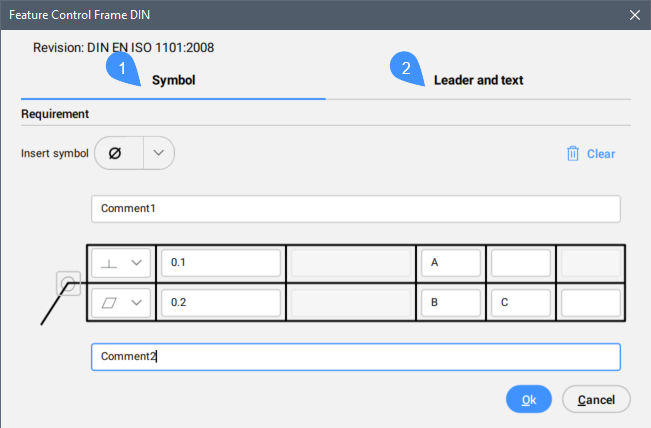Open the perpendicularity symbol dropdown
651x428 pixels.
pyautogui.click(x=122, y=263)
